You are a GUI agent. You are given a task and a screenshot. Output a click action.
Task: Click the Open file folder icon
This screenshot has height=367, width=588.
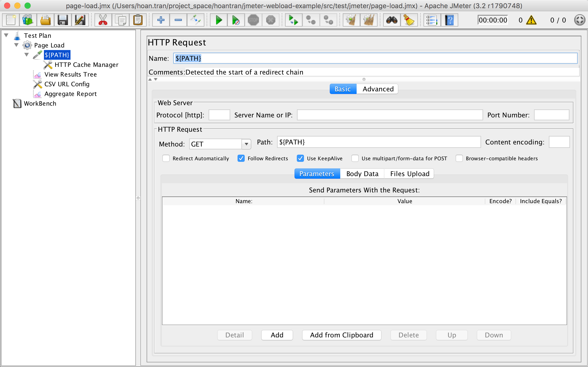pos(45,20)
